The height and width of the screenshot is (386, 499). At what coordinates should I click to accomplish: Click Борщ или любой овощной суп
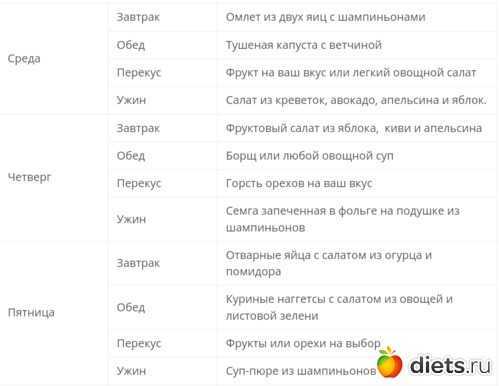(x=309, y=156)
